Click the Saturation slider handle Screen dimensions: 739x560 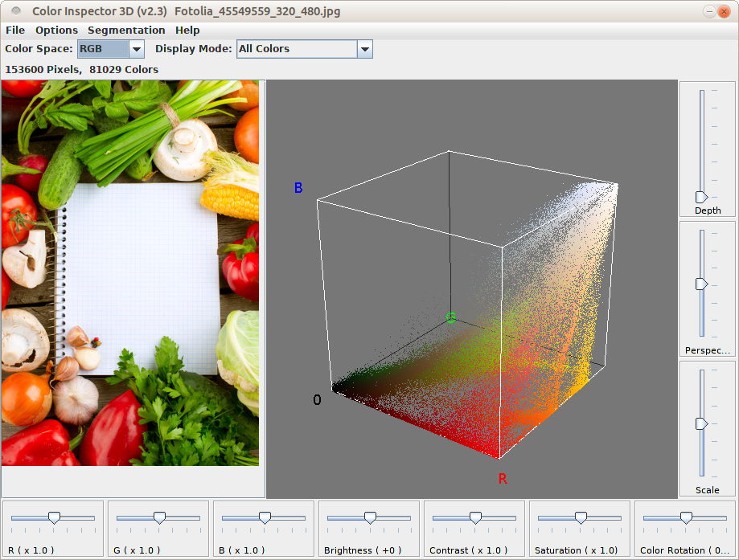pos(581,518)
